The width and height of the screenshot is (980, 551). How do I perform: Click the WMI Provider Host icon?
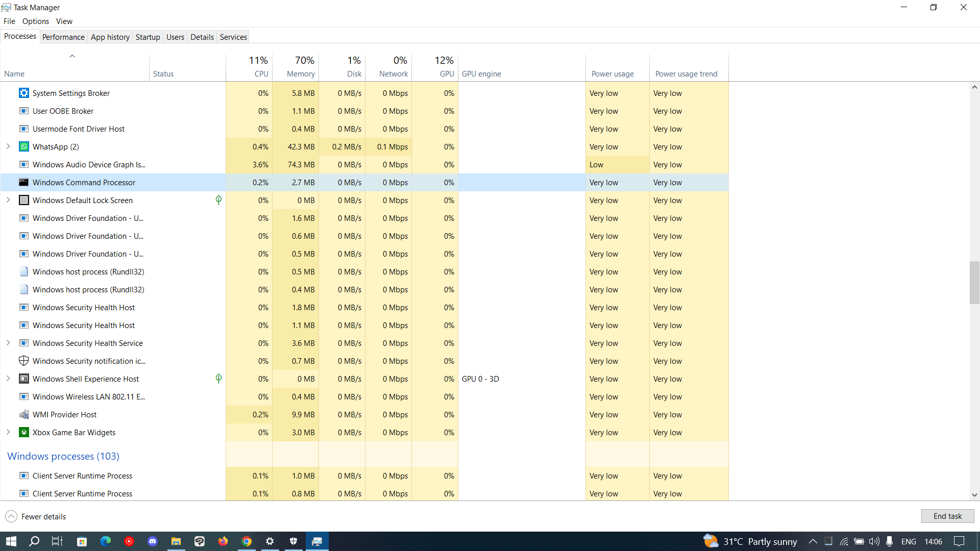(x=24, y=415)
